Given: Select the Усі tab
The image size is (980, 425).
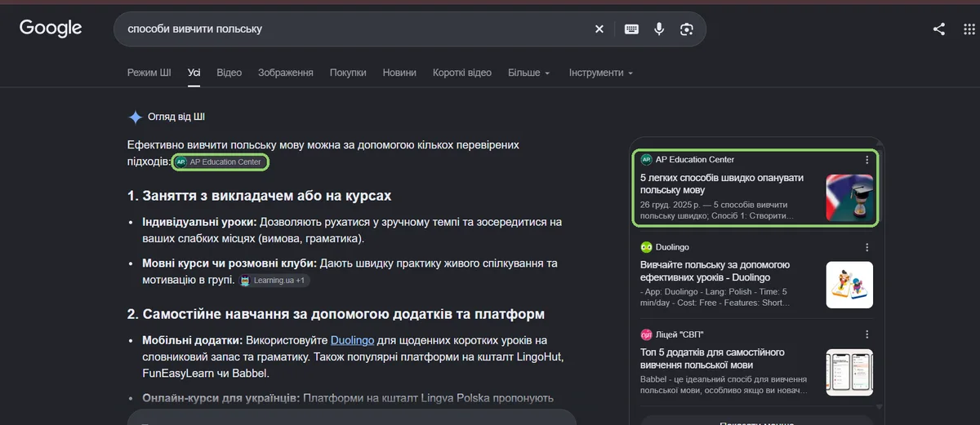Looking at the screenshot, I should point(194,73).
